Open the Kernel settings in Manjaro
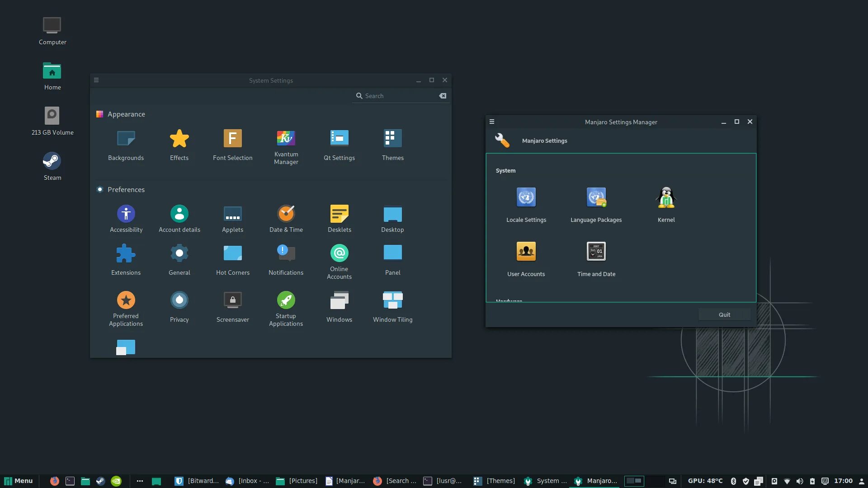 point(666,198)
